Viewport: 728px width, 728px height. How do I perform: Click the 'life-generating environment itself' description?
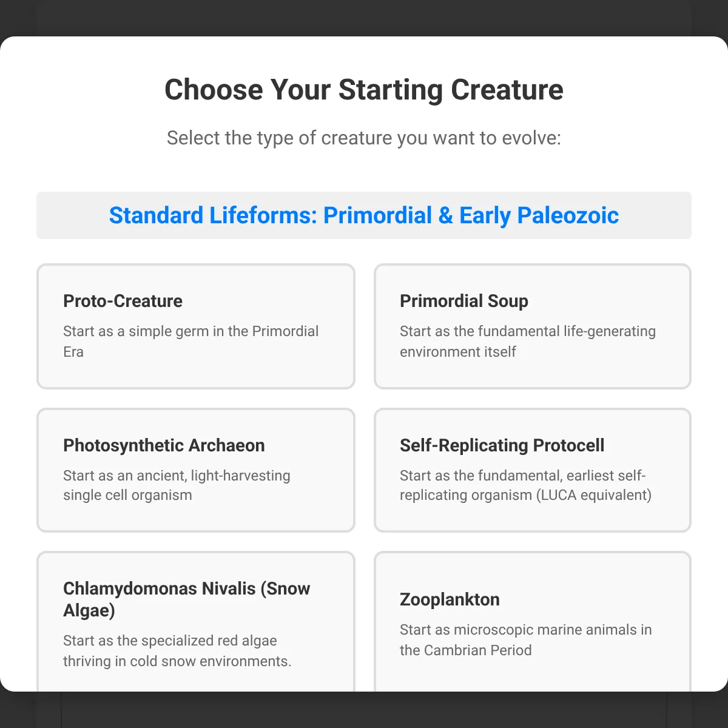(x=527, y=342)
